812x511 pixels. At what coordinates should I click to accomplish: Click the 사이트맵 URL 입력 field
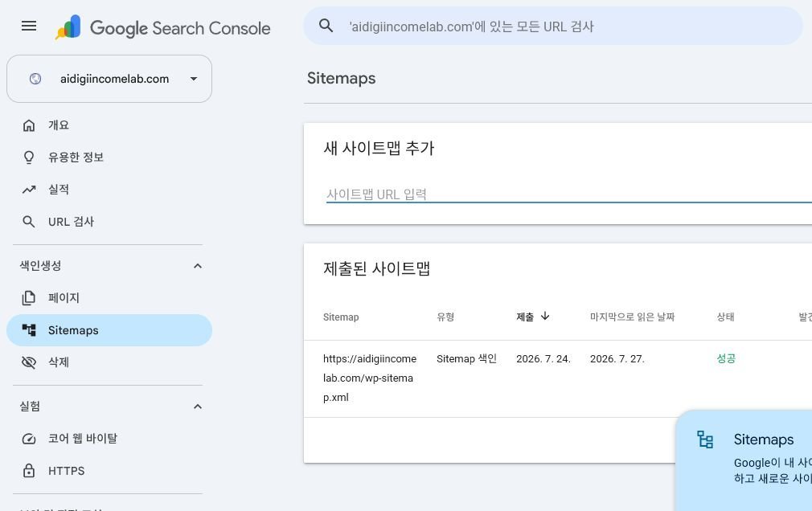[568, 194]
